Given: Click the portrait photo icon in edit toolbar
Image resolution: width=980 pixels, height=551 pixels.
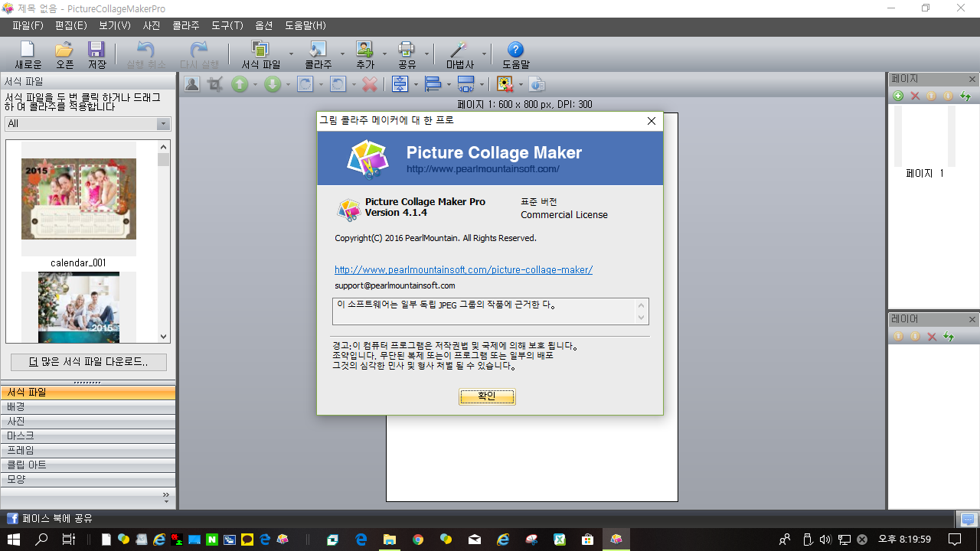Looking at the screenshot, I should click(192, 84).
